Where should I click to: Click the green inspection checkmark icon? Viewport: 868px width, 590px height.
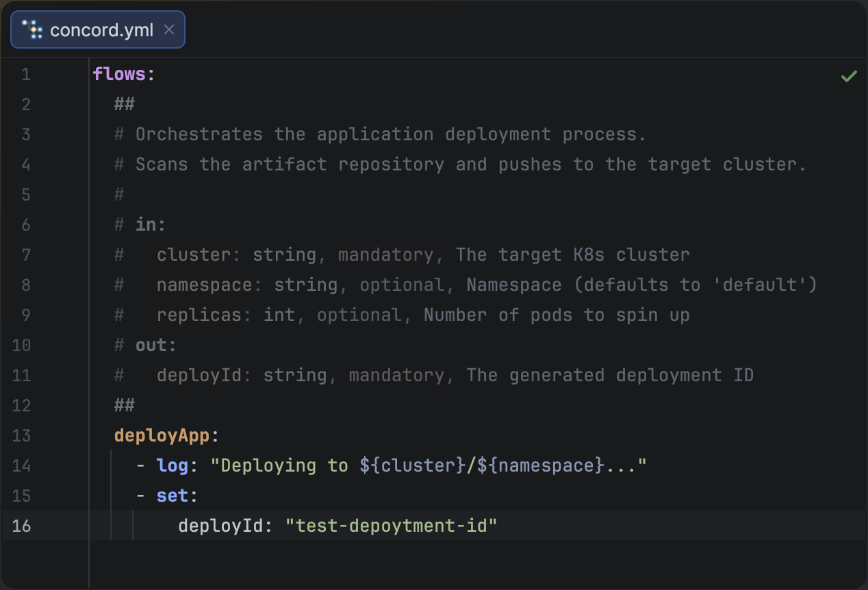(x=848, y=76)
